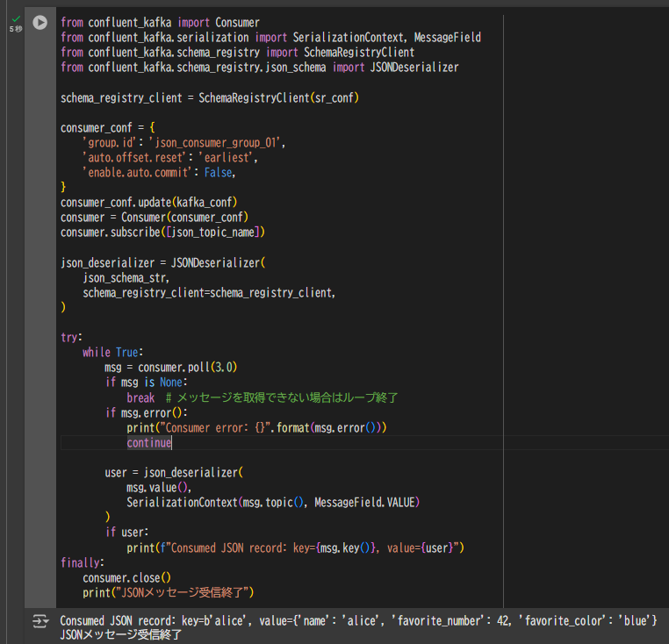This screenshot has width=669, height=644.
Task: Click the 'finally:' statement
Action: click(83, 563)
